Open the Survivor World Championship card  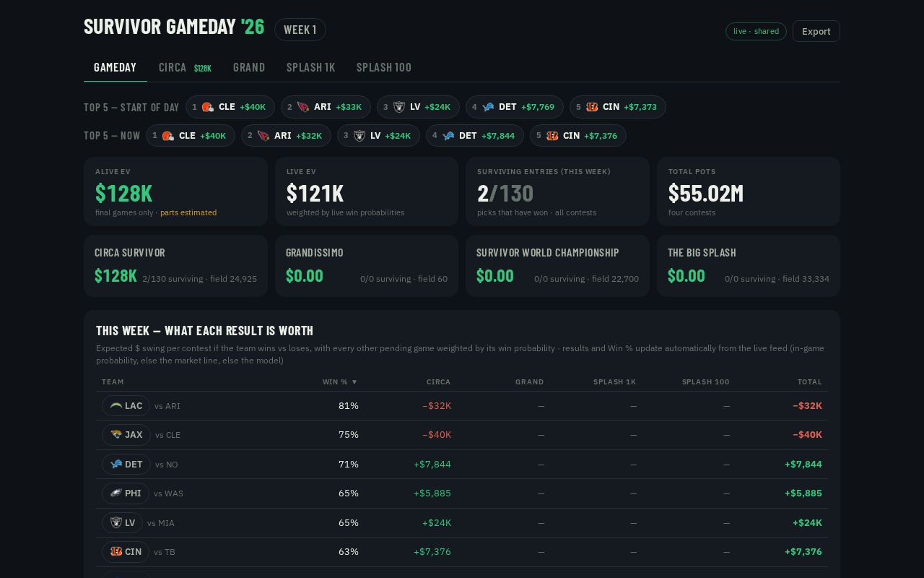click(557, 266)
